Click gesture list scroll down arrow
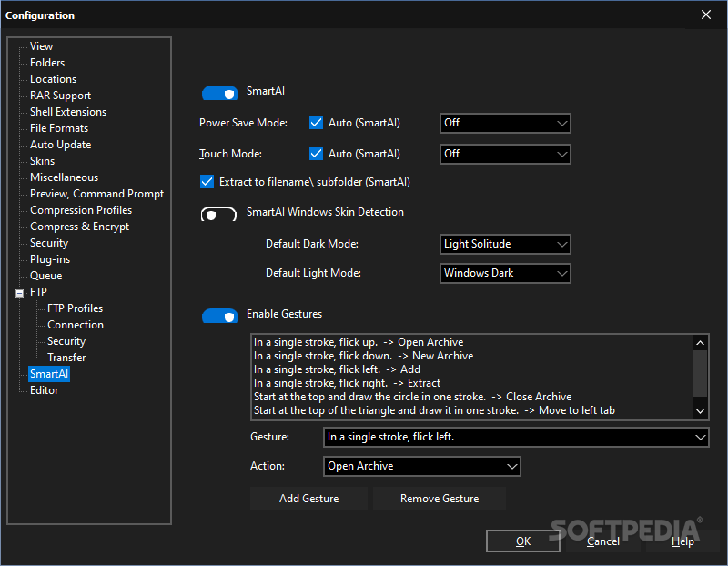Image resolution: width=728 pixels, height=566 pixels. [700, 411]
